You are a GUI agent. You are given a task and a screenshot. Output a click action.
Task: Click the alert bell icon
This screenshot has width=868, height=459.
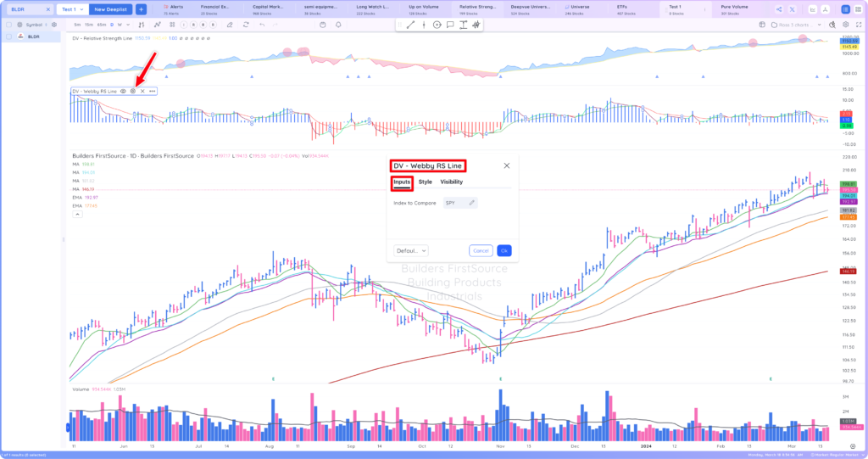pos(338,25)
